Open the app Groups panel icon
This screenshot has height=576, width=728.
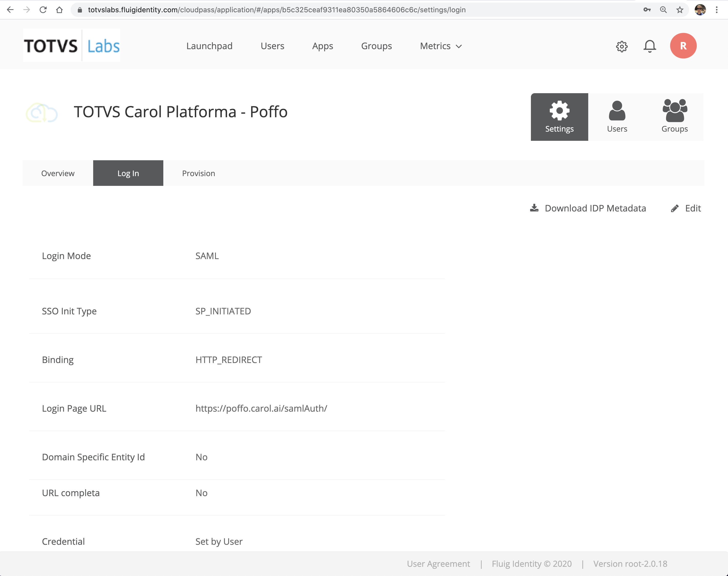675,117
